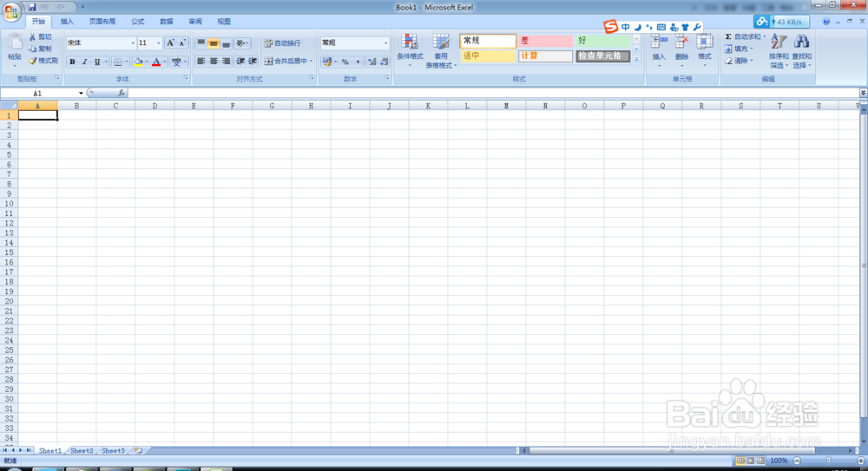Open the font size dropdown showing 11
The image size is (868, 471).
coord(158,43)
